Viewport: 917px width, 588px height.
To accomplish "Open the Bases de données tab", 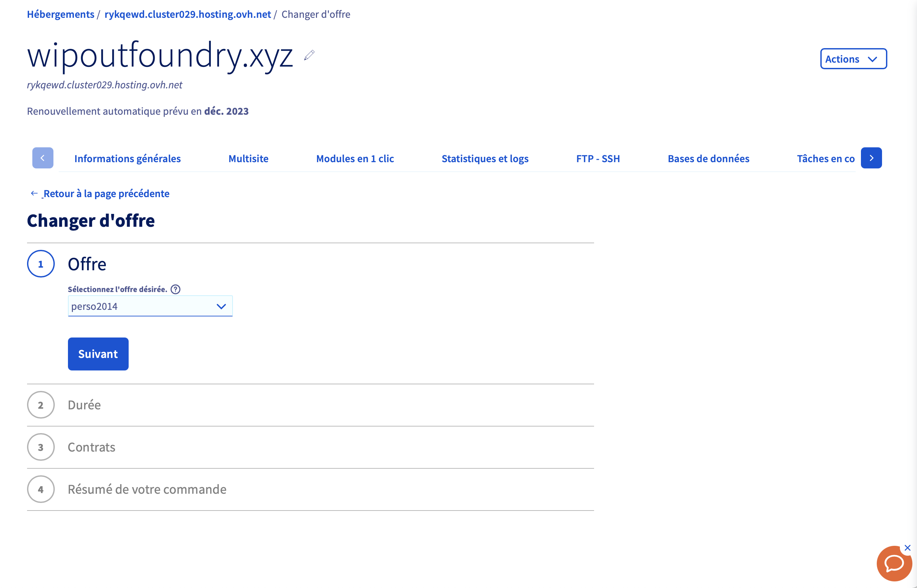I will (x=709, y=159).
